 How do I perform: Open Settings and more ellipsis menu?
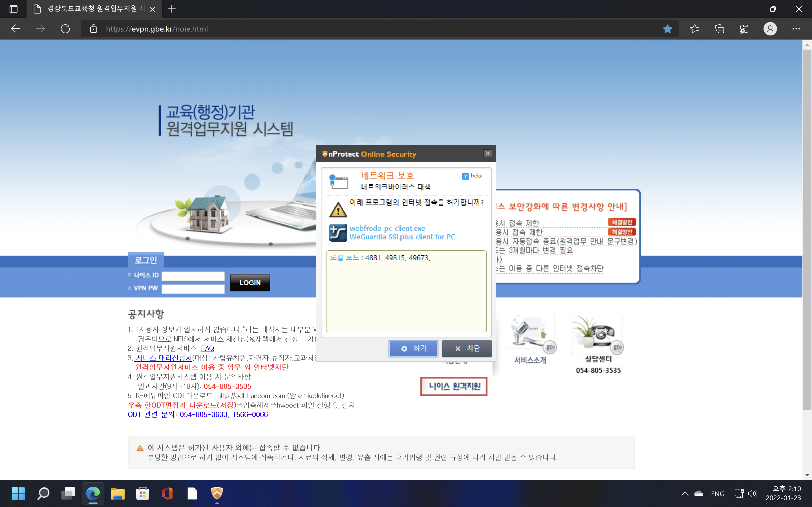point(796,29)
